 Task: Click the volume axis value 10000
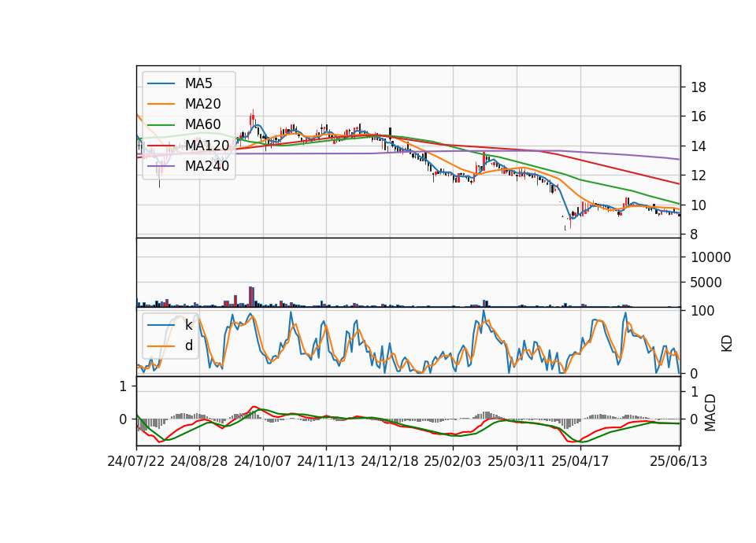point(710,257)
